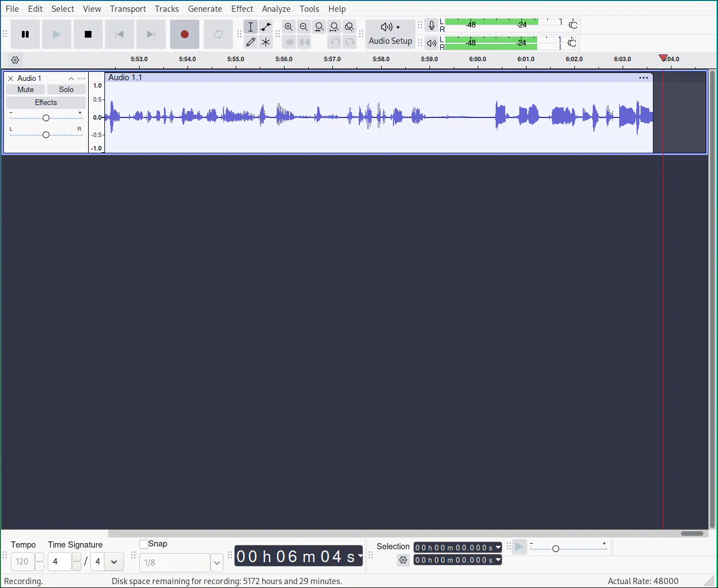Image resolution: width=718 pixels, height=588 pixels.
Task: Zoom in on the waveform
Action: tap(289, 26)
